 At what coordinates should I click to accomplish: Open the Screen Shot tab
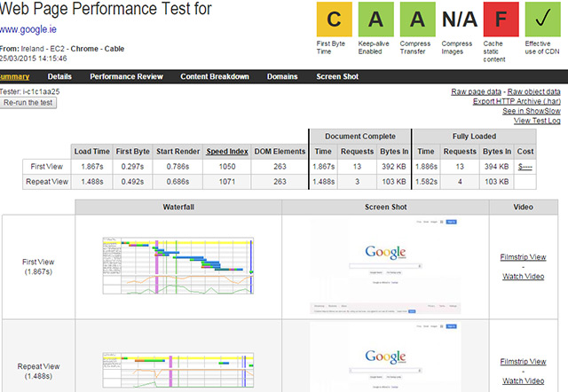pyautogui.click(x=337, y=76)
